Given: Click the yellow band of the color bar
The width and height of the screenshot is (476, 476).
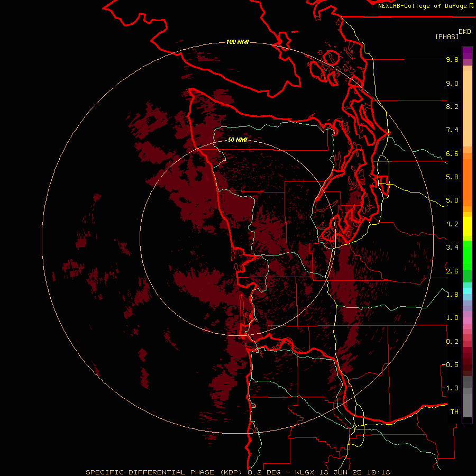Looking at the screenshot, I should tap(467, 226).
